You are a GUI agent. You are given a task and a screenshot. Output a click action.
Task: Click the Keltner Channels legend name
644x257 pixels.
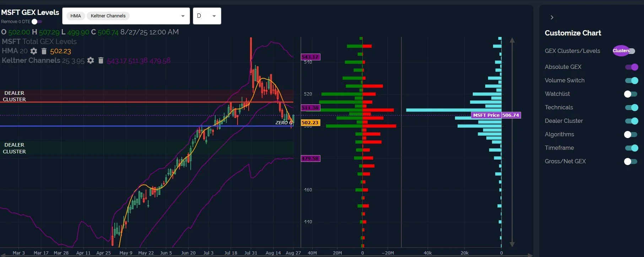pos(31,60)
